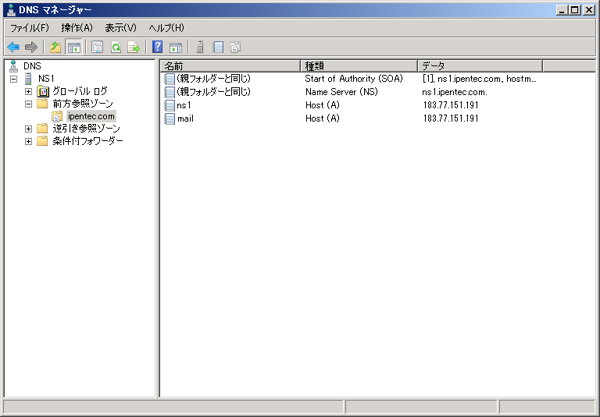Click the grayed multiple records icon
The image size is (600, 417).
[235, 47]
